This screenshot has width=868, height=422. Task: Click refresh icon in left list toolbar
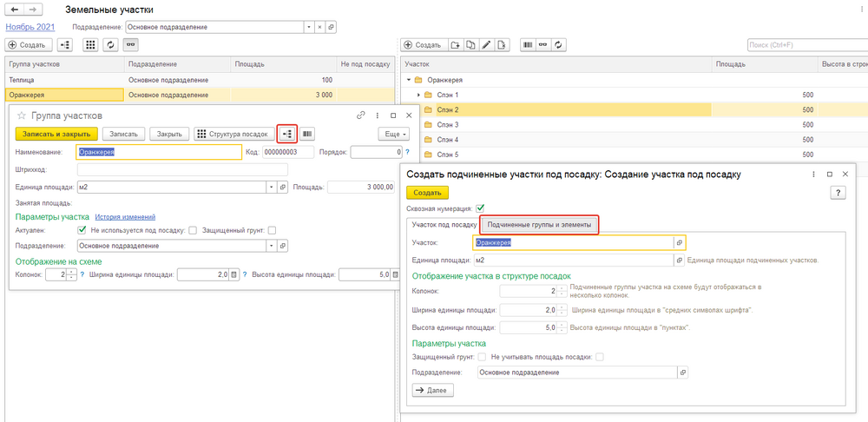(x=110, y=44)
